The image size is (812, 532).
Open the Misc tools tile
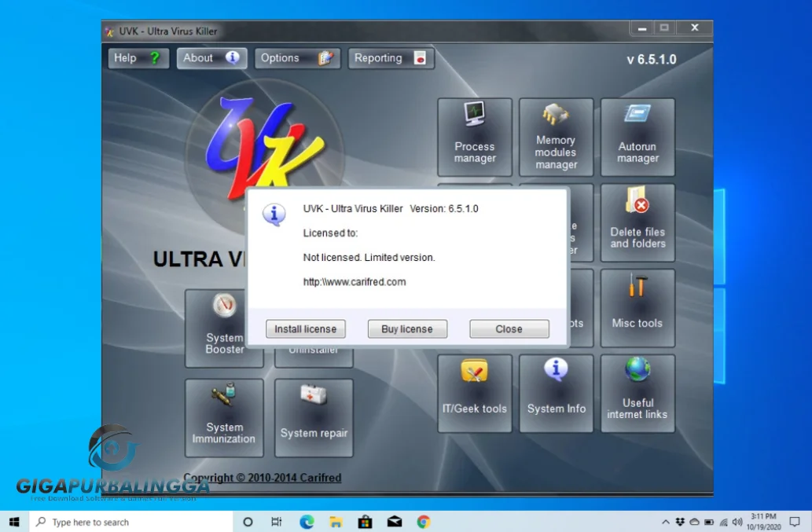click(x=637, y=308)
